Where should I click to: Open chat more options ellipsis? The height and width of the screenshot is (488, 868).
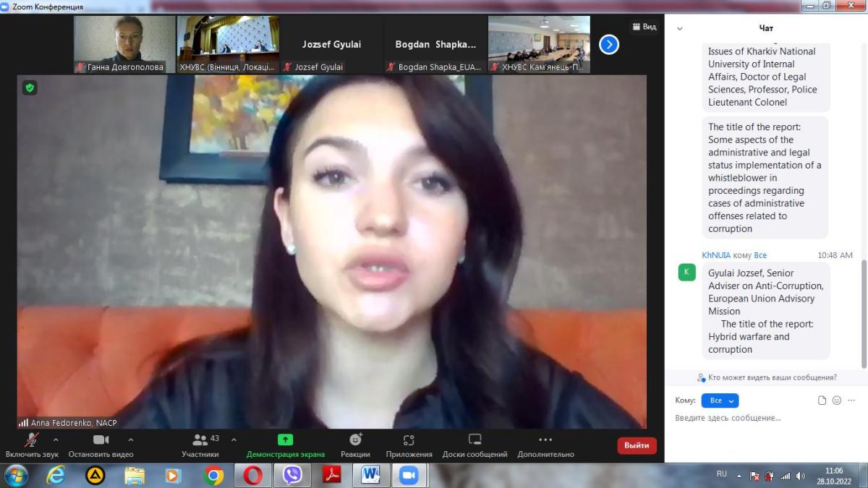tap(851, 401)
